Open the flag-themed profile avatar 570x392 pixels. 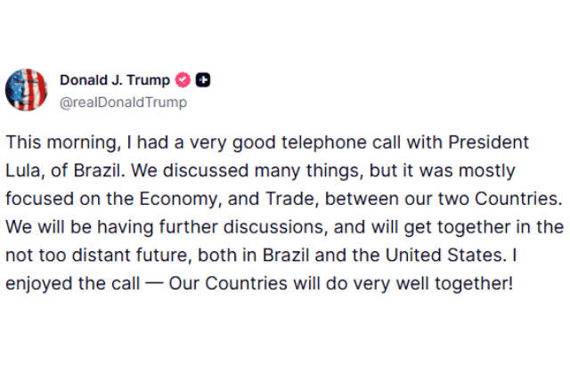coord(27,90)
